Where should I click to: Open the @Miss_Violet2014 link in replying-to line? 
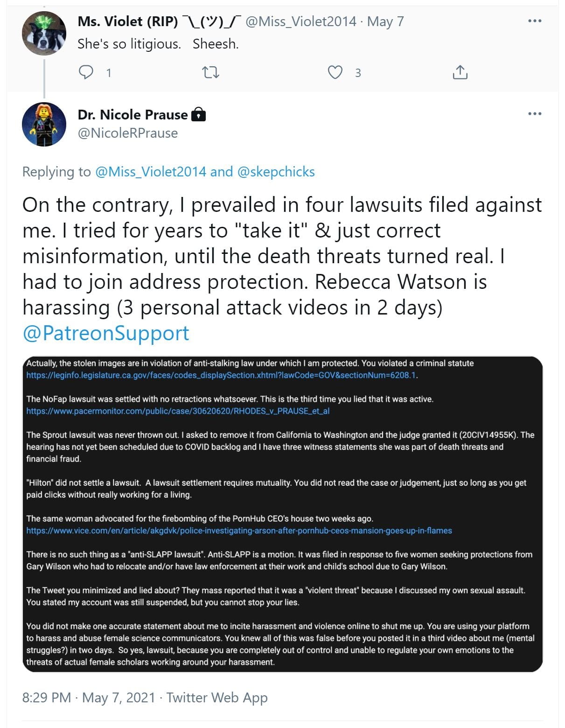coord(150,172)
